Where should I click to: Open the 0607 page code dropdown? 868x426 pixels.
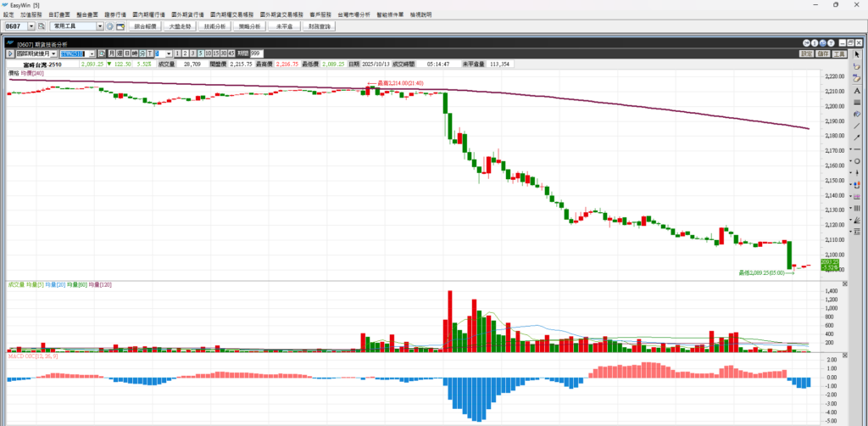coord(31,26)
